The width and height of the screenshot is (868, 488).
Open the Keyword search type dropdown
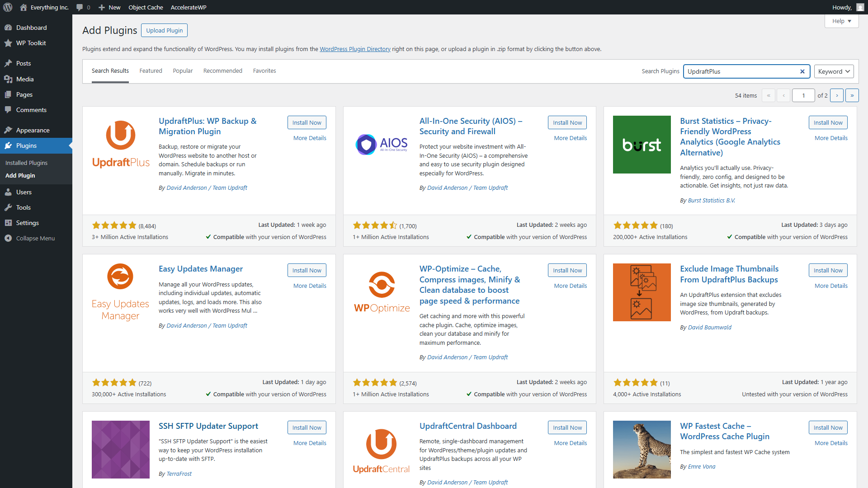834,71
